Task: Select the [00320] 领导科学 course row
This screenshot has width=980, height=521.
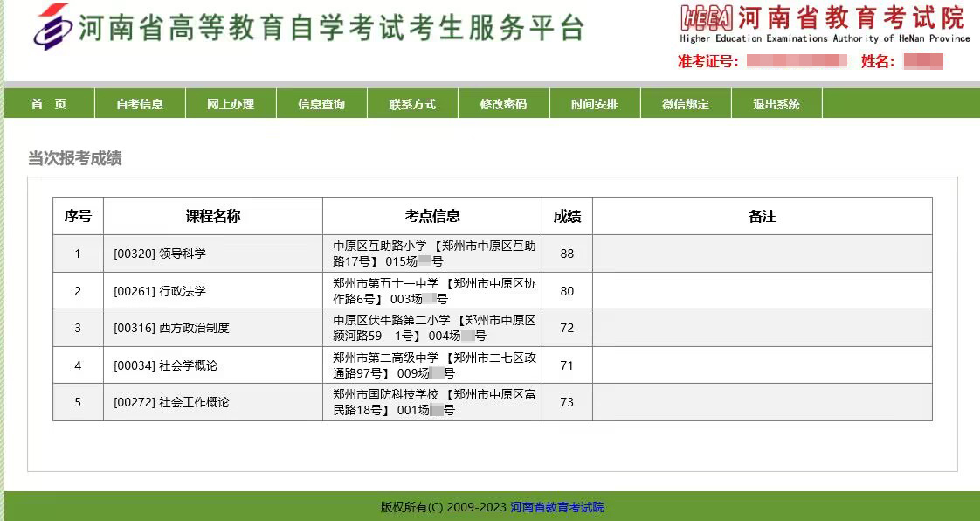Action: 160,254
